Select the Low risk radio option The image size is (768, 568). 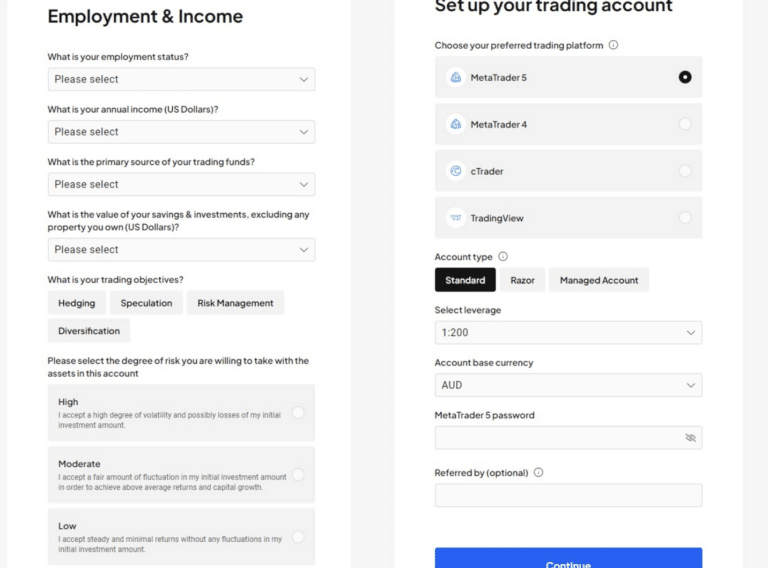tap(298, 537)
